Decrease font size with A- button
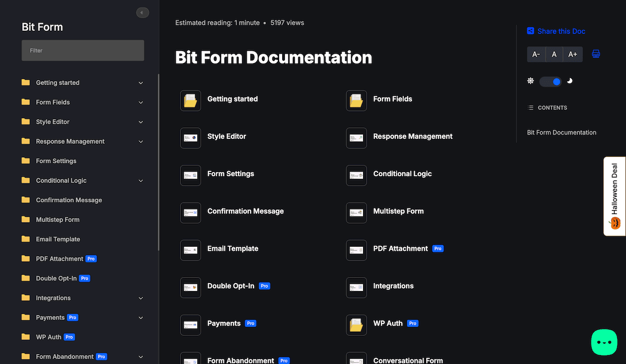The width and height of the screenshot is (626, 364). tap(536, 54)
